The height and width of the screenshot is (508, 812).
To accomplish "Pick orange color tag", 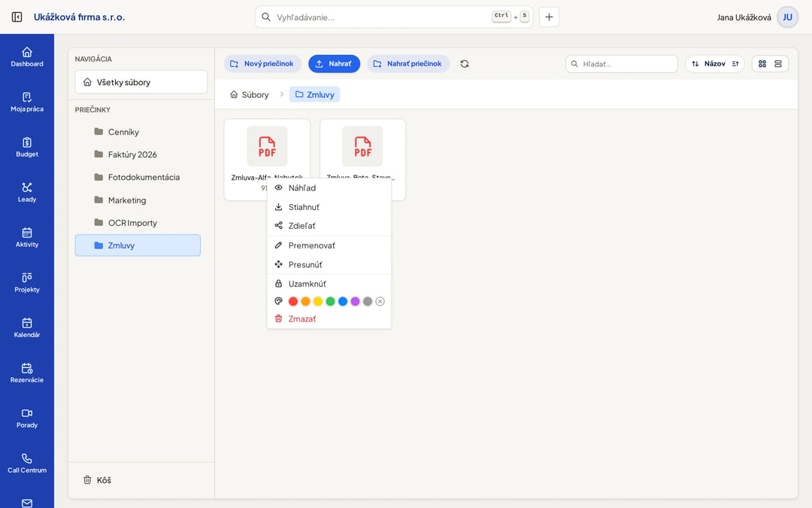I will pyautogui.click(x=305, y=301).
